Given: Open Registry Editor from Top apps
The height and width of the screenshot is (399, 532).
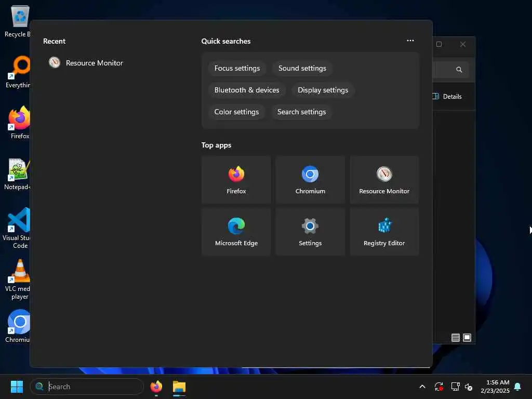Looking at the screenshot, I should coord(384,231).
